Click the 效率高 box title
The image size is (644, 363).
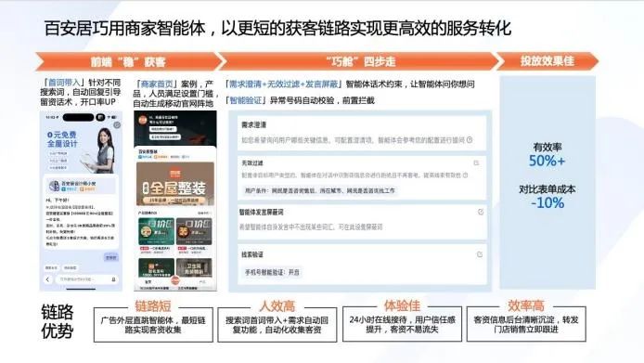coord(526,305)
